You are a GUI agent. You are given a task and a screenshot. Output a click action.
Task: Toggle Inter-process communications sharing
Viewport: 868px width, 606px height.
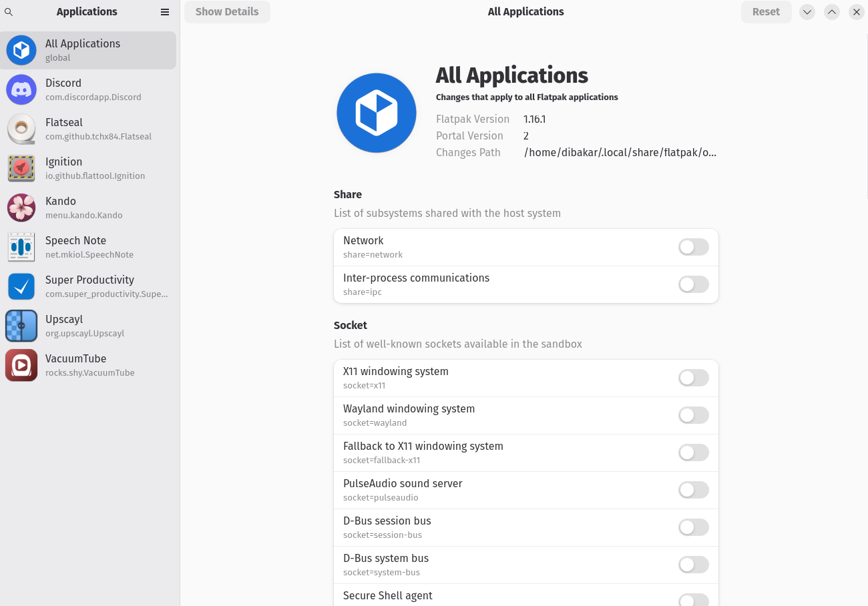point(693,284)
